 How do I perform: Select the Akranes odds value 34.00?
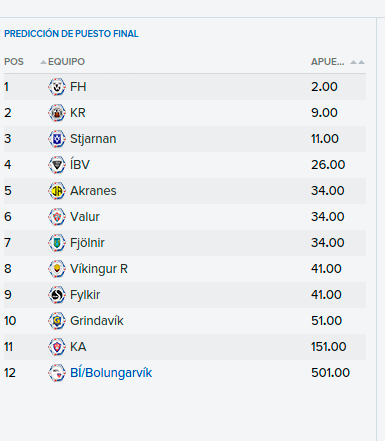pyautogui.click(x=328, y=191)
